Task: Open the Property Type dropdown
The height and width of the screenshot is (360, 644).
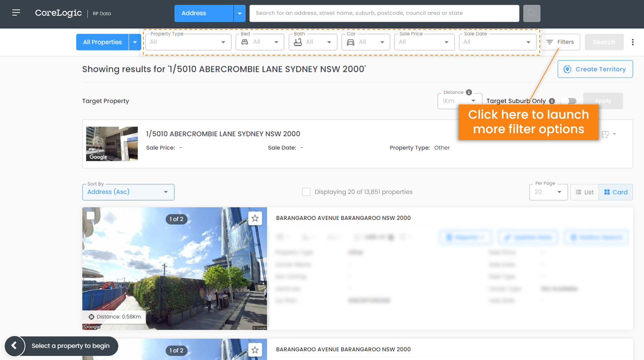Action: pyautogui.click(x=189, y=42)
